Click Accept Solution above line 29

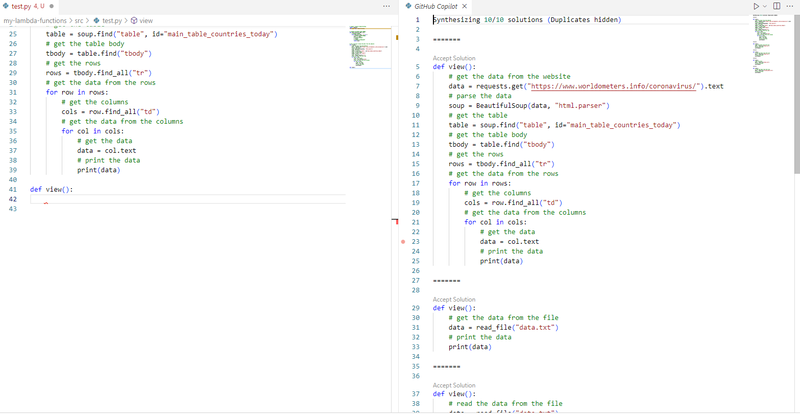click(x=454, y=299)
